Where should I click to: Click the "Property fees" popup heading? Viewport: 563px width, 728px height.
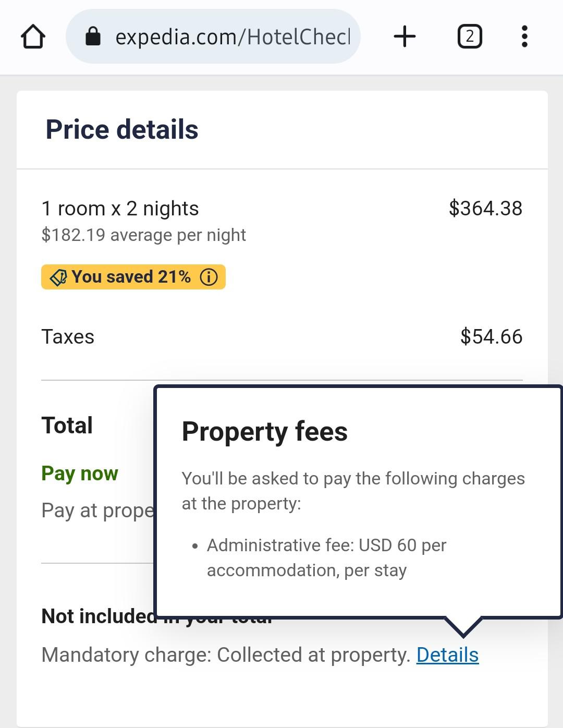pos(264,432)
